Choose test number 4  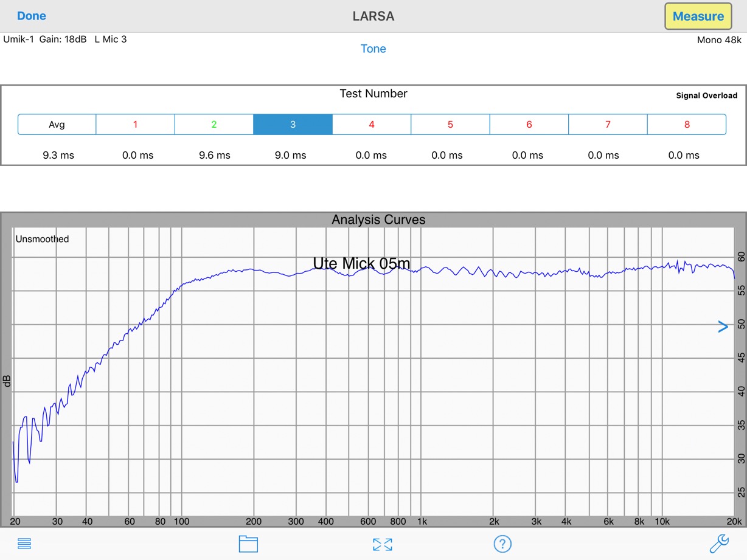372,124
